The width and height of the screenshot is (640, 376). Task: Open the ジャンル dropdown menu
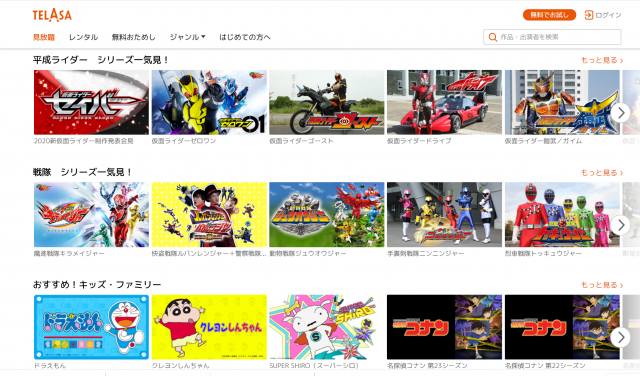click(x=187, y=37)
